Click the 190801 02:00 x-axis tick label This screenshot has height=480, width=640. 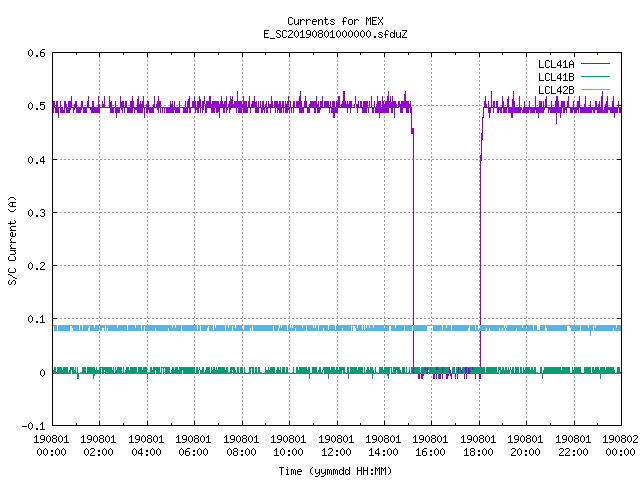click(98, 446)
